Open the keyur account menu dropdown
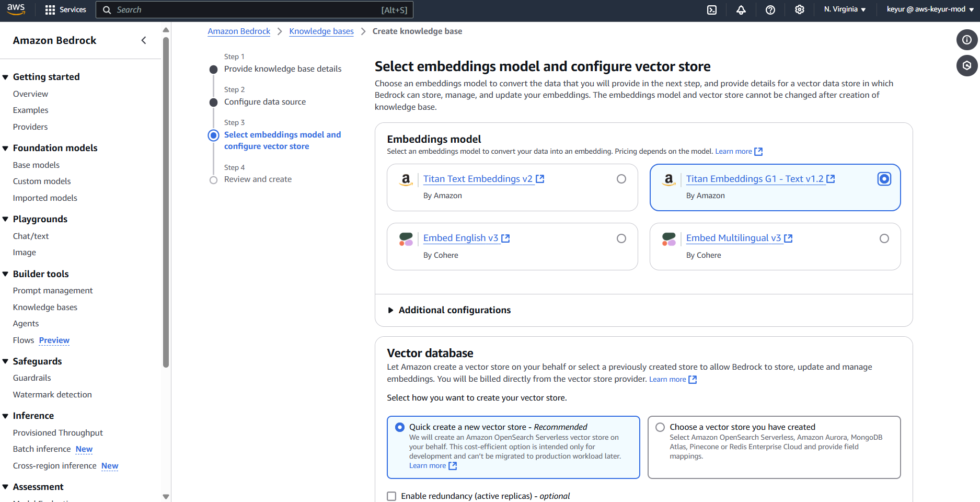 point(930,9)
